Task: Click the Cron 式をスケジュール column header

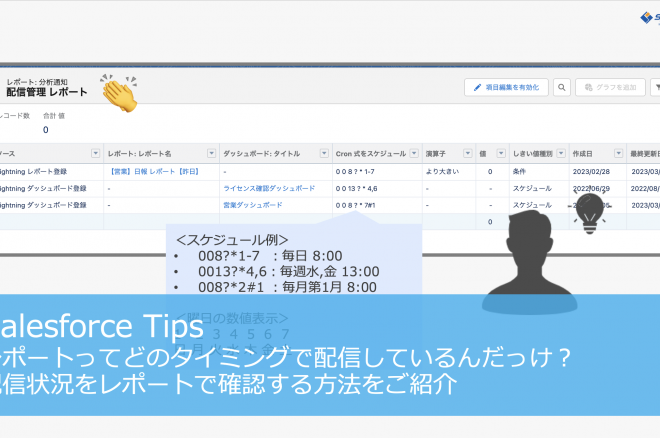Action: 371,154
